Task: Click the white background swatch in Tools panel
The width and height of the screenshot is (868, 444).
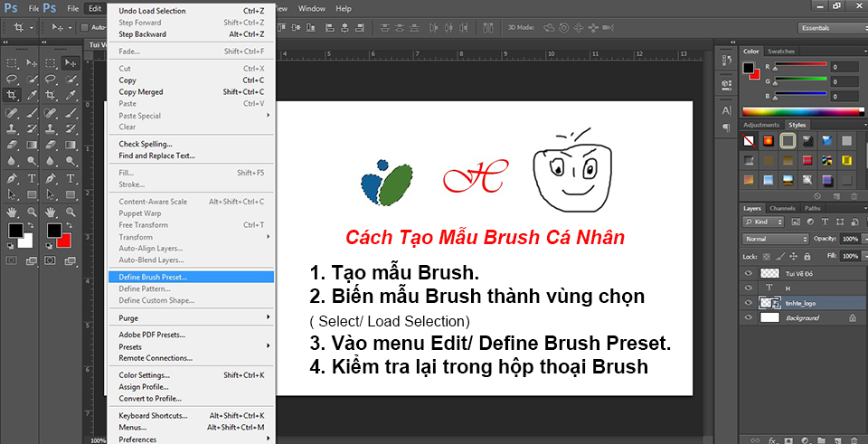Action: tap(26, 241)
